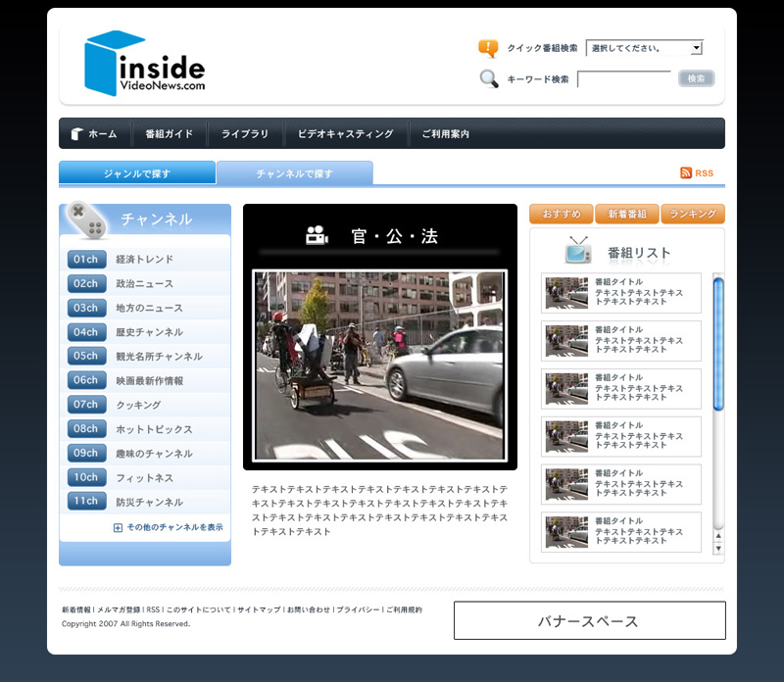Switch to the チャンネルで探す tab
Screen dimensions: 784x682
[x=294, y=173]
